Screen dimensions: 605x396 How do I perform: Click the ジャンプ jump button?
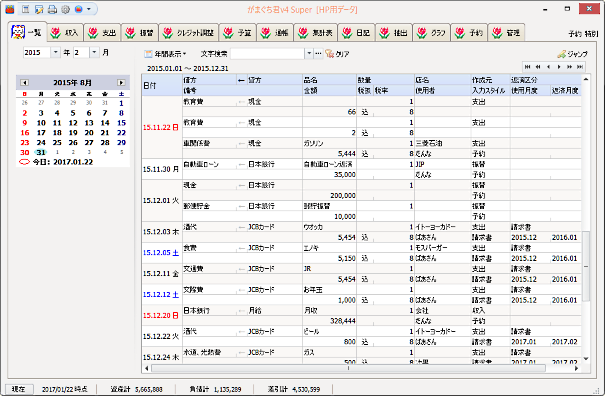[573, 54]
